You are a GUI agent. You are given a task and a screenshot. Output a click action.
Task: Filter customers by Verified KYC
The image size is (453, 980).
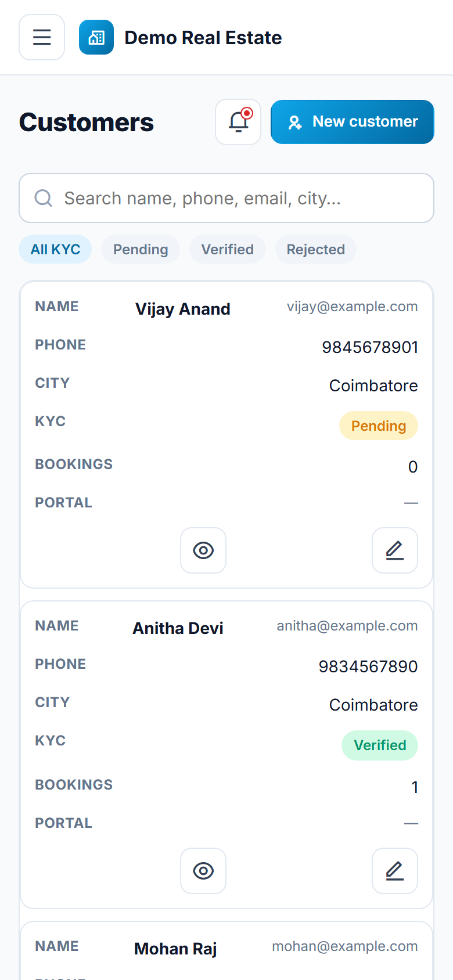[228, 249]
